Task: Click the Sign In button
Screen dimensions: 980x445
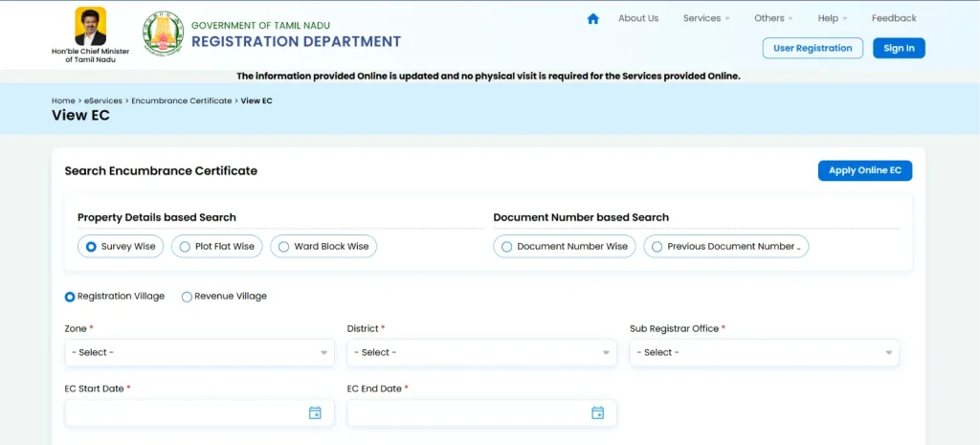Action: point(899,48)
